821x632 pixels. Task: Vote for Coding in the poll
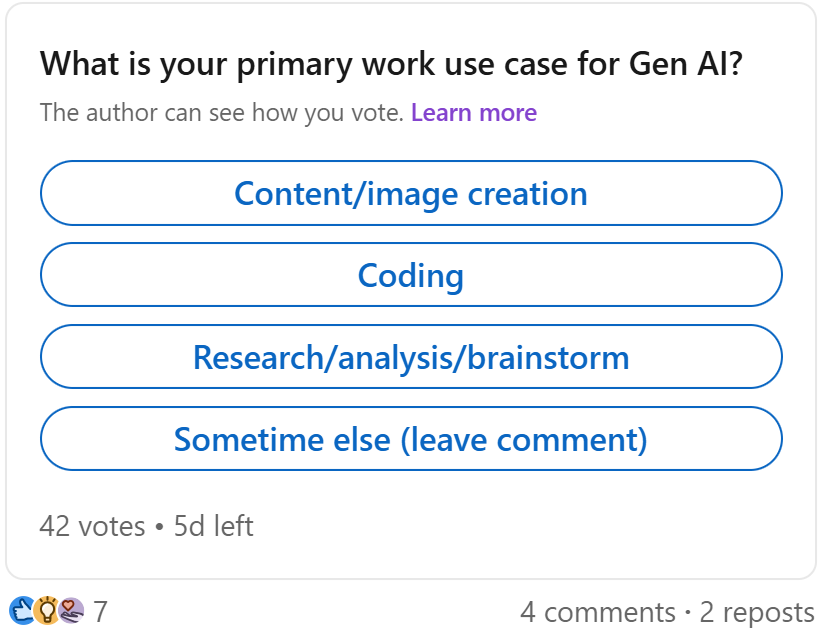(410, 275)
